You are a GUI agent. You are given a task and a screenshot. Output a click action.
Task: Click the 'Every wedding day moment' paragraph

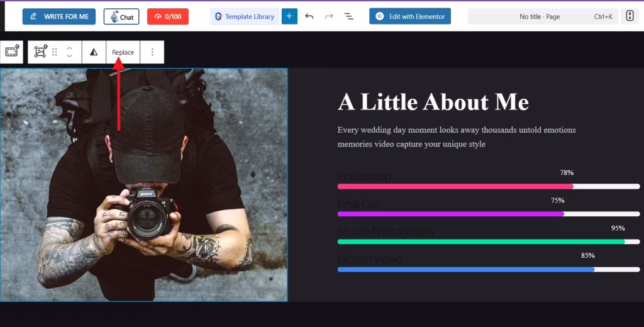(x=457, y=137)
